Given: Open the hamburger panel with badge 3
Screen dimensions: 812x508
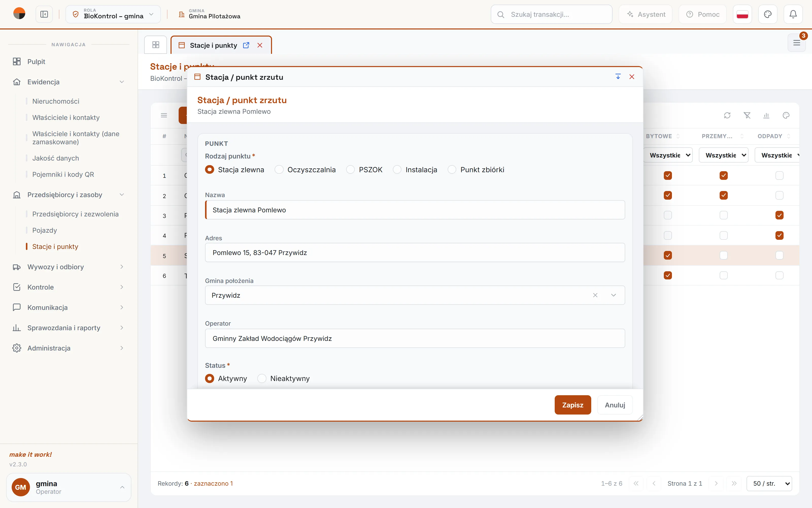Looking at the screenshot, I should click(x=797, y=43).
